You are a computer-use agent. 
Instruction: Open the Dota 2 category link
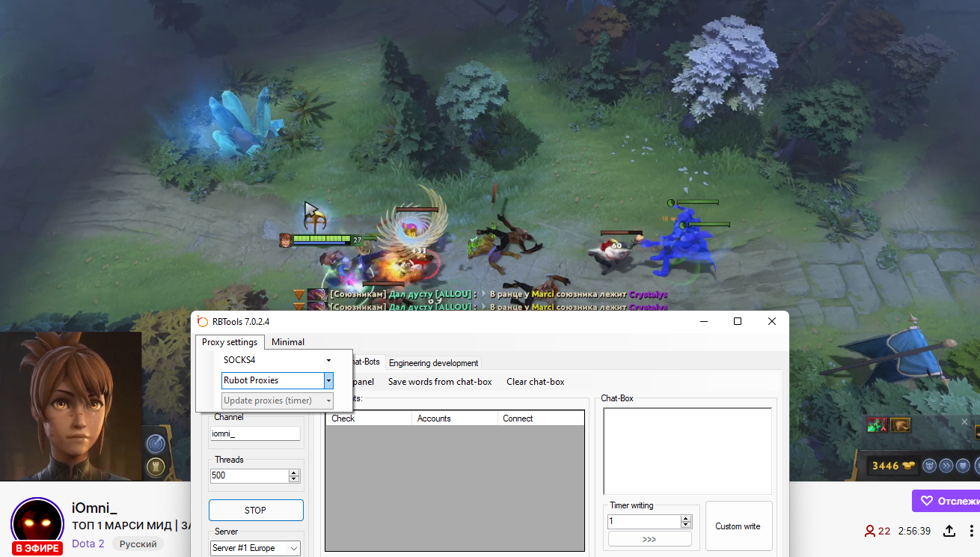(88, 544)
